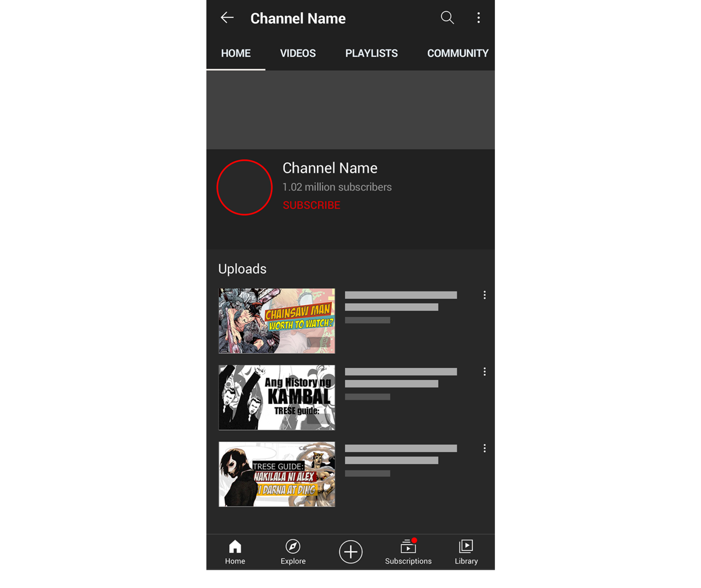Open Explore in the bottom navigation
Screen dimensions: 701x588
[293, 552]
